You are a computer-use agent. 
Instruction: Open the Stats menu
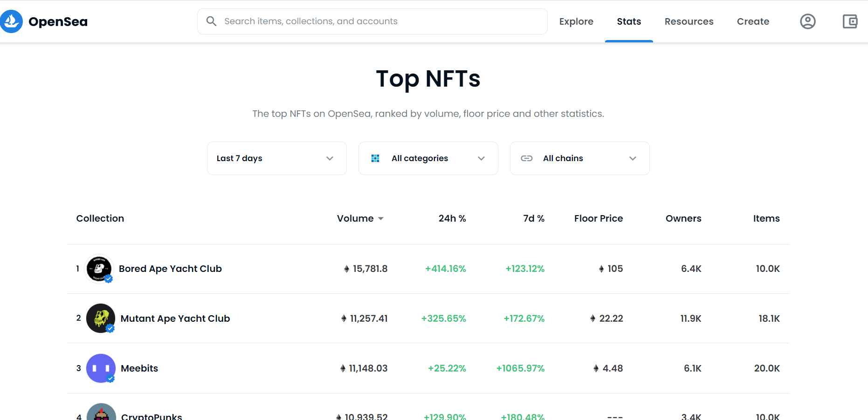tap(629, 21)
